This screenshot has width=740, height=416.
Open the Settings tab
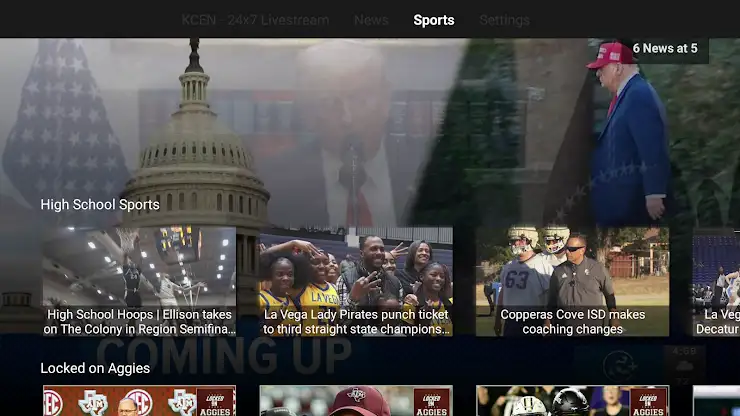point(505,20)
